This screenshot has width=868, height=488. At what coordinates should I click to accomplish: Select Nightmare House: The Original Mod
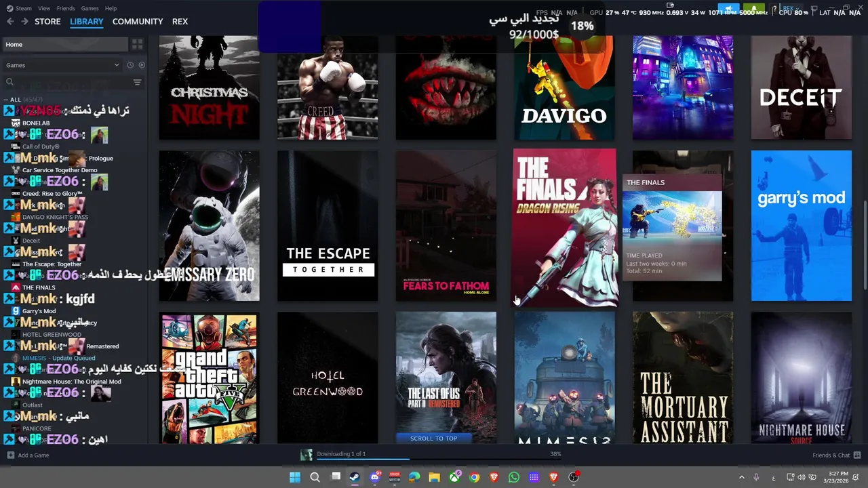click(x=71, y=382)
